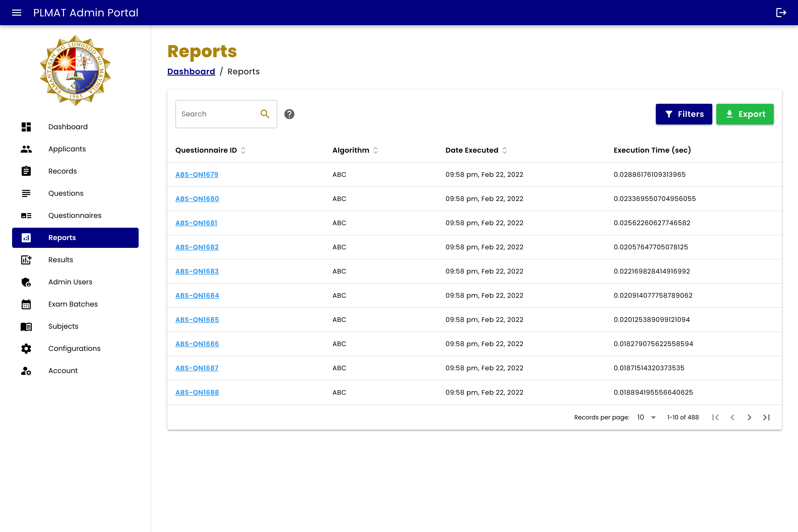Sort by Questionnaire ID column
Screen dimensions: 798x532
tap(243, 150)
